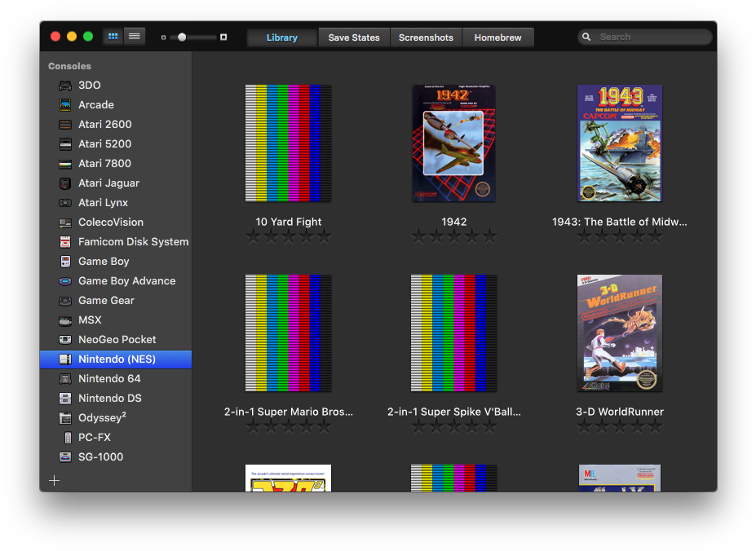Select the Odyssey² console icon
The width and height of the screenshot is (756, 551).
click(65, 418)
